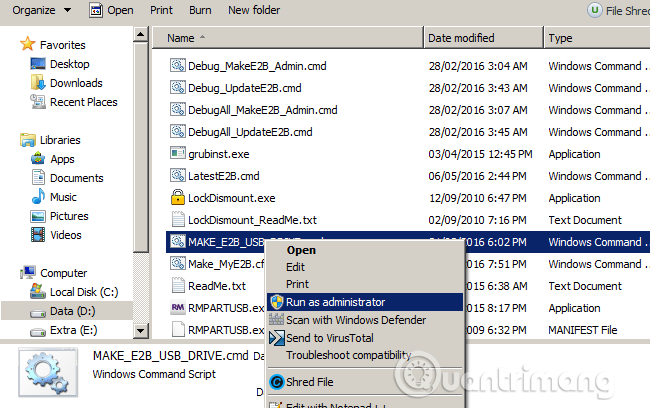Viewport: 650px width, 408px height.
Task: Click Text Document type for LockDismount_ReadMe.txt
Action: pos(585,220)
